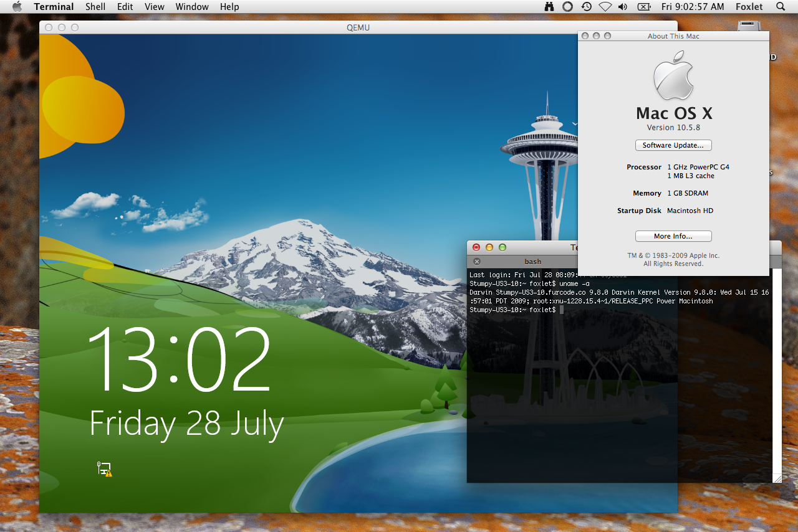Minimize the Terminal window with yellow button
798x532 pixels.
click(x=489, y=247)
